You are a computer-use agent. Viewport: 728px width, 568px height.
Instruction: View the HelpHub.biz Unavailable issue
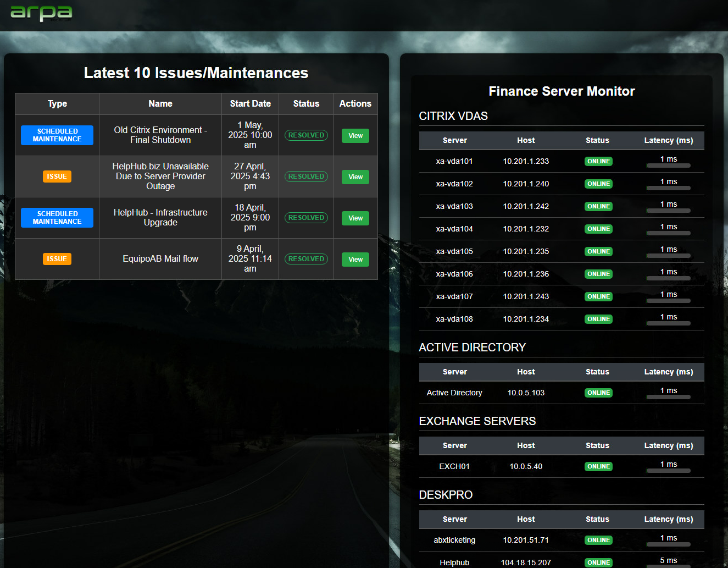click(355, 177)
